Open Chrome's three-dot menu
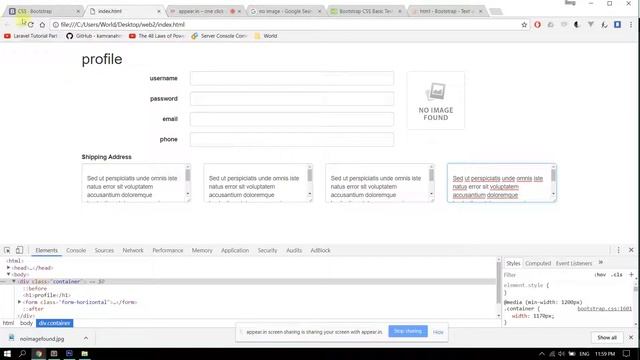The image size is (640, 360). tap(631, 24)
